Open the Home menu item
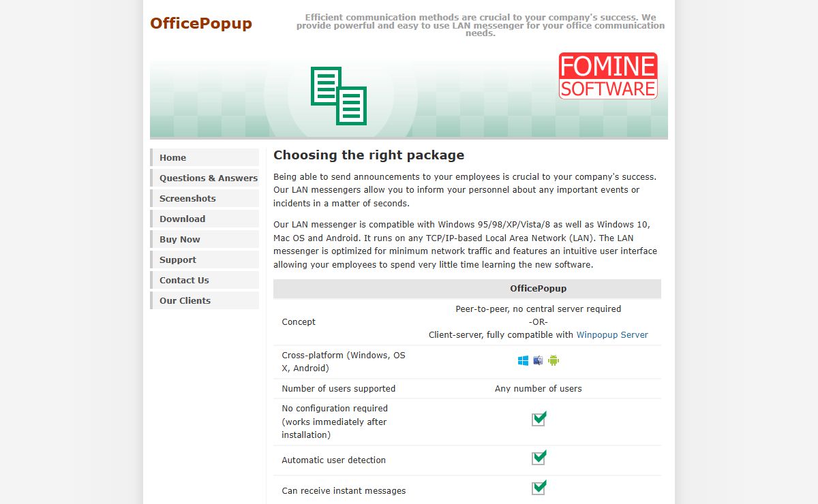The width and height of the screenshot is (818, 504). [204, 157]
